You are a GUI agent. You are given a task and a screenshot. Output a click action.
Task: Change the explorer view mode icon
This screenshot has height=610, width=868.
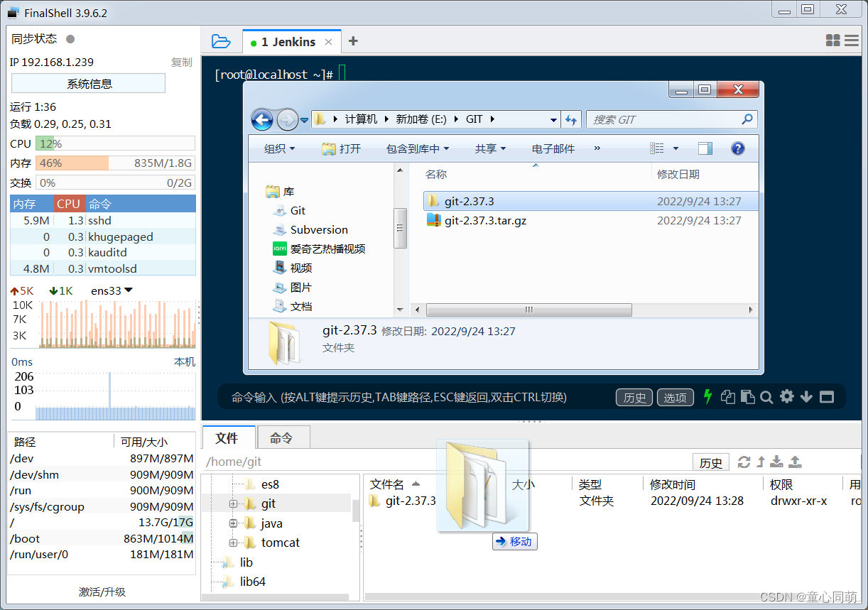657,148
